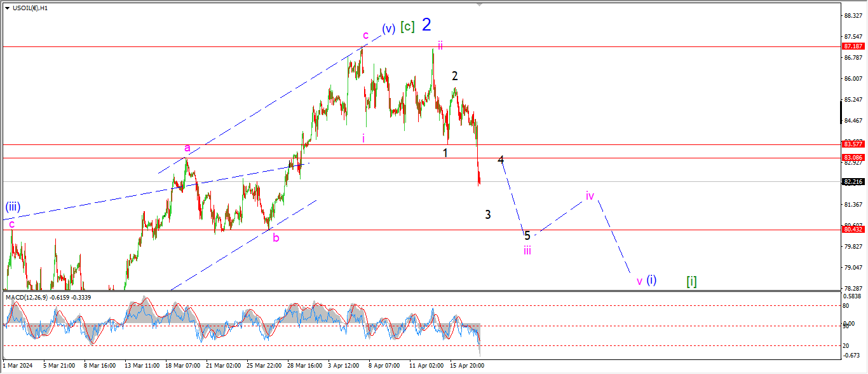Image resolution: width=868 pixels, height=374 pixels.
Task: Open the USOIL(€),H1 chart dropdown arrow
Action: pos(7,8)
